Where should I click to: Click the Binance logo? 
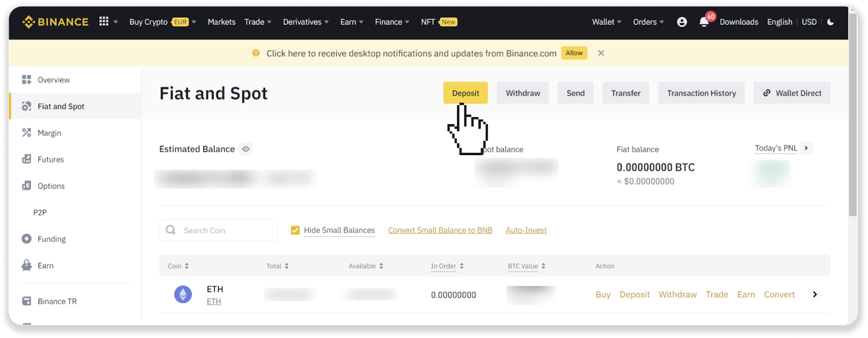point(55,22)
